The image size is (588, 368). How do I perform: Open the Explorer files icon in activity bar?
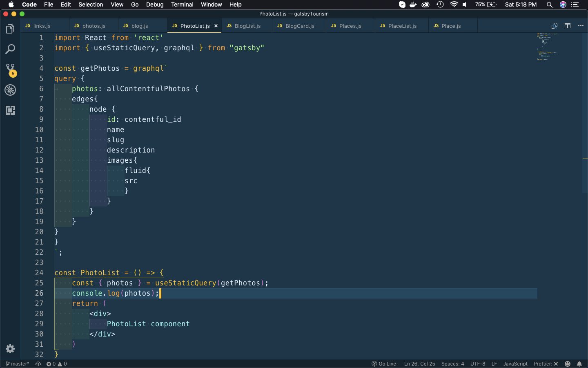pos(10,29)
